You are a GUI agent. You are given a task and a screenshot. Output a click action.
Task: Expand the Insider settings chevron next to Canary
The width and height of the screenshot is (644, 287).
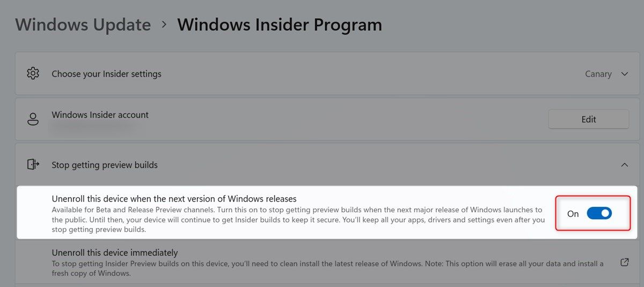point(624,74)
